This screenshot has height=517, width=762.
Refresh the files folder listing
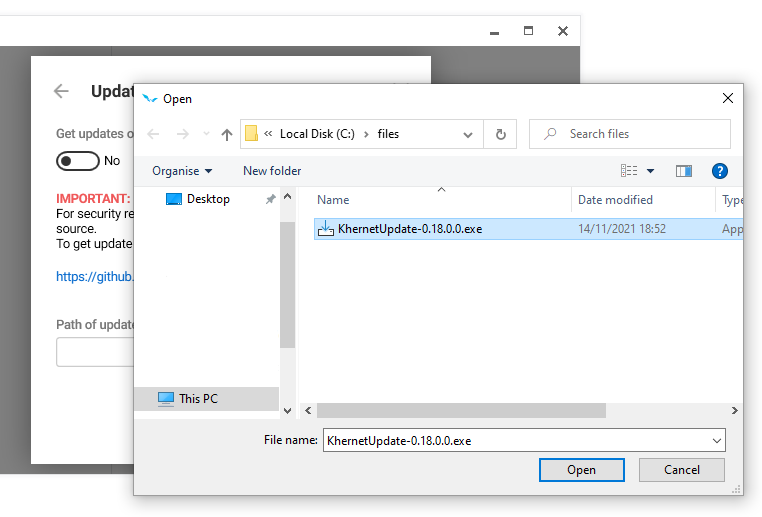click(x=500, y=134)
